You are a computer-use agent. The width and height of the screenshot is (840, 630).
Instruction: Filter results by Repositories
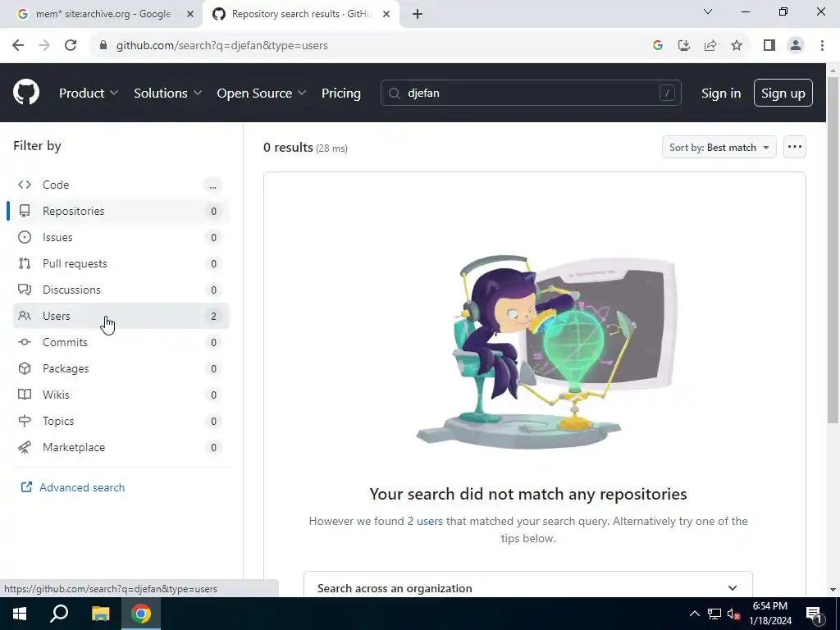coord(121,211)
